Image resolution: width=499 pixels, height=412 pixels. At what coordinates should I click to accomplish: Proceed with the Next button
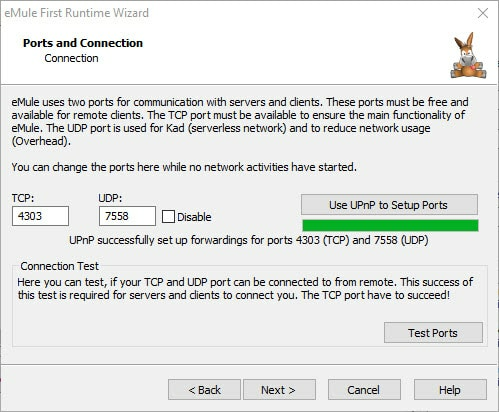[279, 390]
